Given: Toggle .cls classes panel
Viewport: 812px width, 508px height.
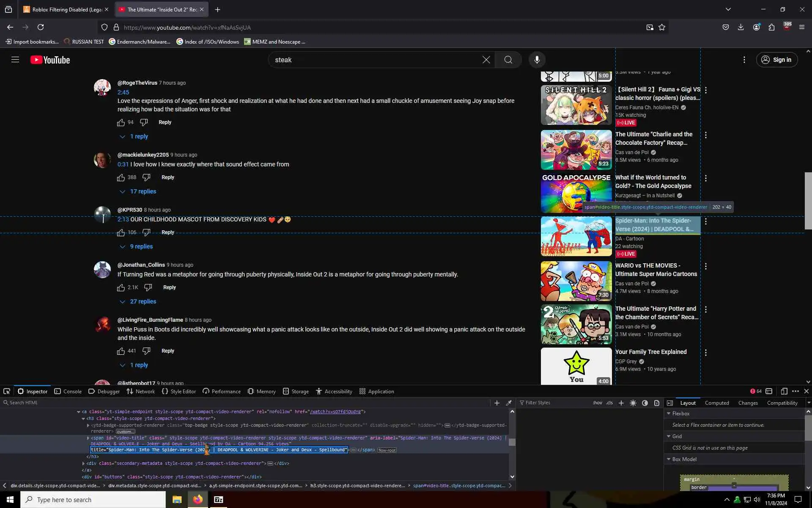Looking at the screenshot, I should click(x=609, y=403).
